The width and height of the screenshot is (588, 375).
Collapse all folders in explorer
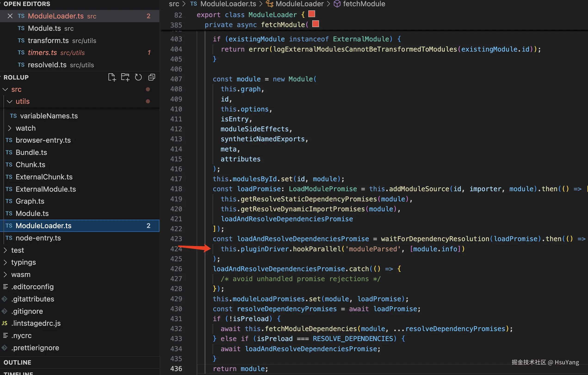pos(152,77)
